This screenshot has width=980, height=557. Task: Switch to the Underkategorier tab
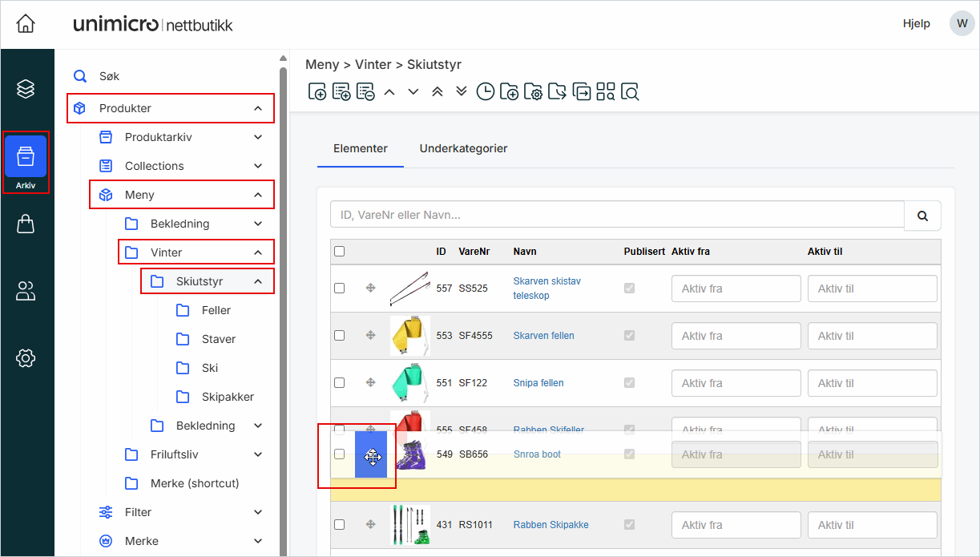pyautogui.click(x=463, y=148)
